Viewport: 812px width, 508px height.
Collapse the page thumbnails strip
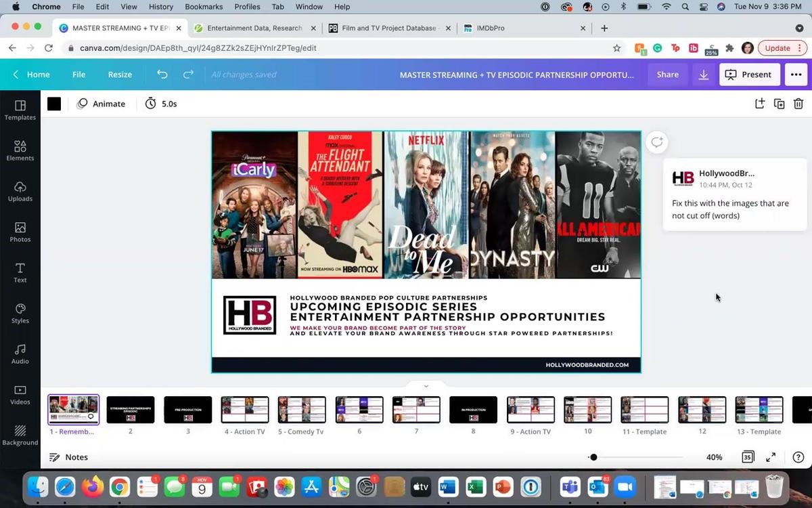(x=426, y=386)
